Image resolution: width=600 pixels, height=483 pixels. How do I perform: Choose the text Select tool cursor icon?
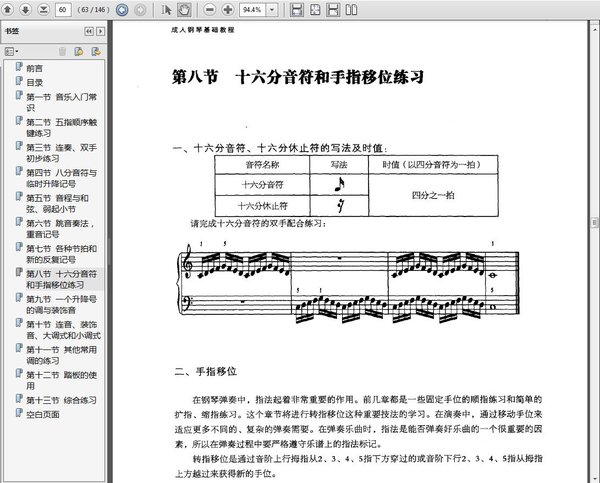pyautogui.click(x=166, y=10)
